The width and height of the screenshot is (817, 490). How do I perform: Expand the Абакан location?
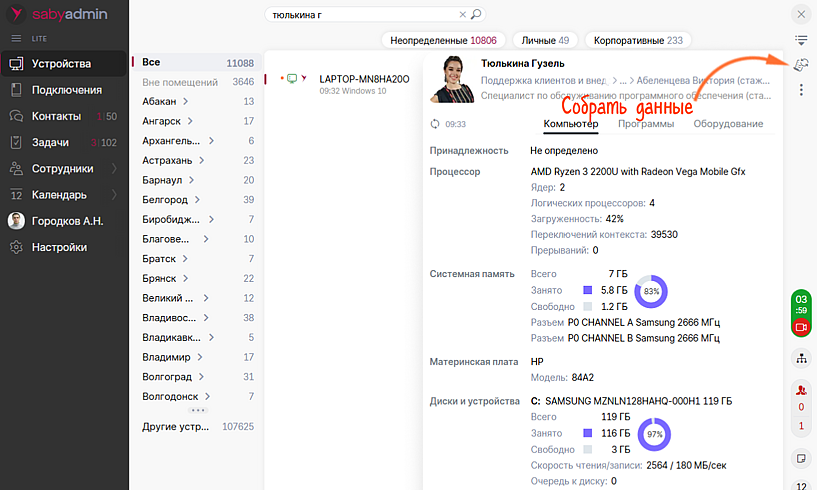click(186, 102)
